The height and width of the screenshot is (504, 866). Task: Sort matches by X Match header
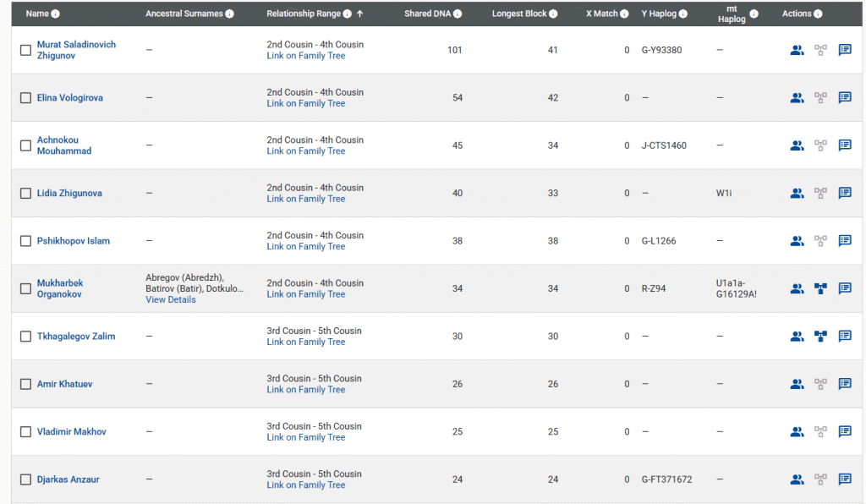601,14
